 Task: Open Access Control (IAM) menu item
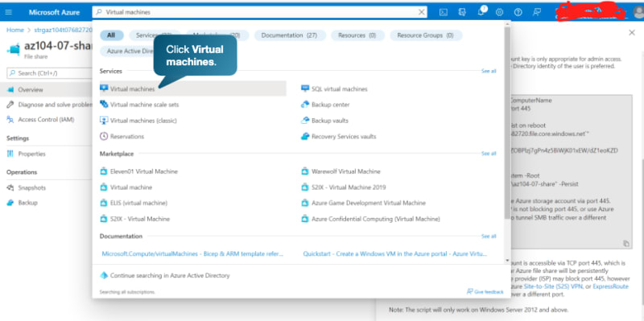[x=46, y=119]
